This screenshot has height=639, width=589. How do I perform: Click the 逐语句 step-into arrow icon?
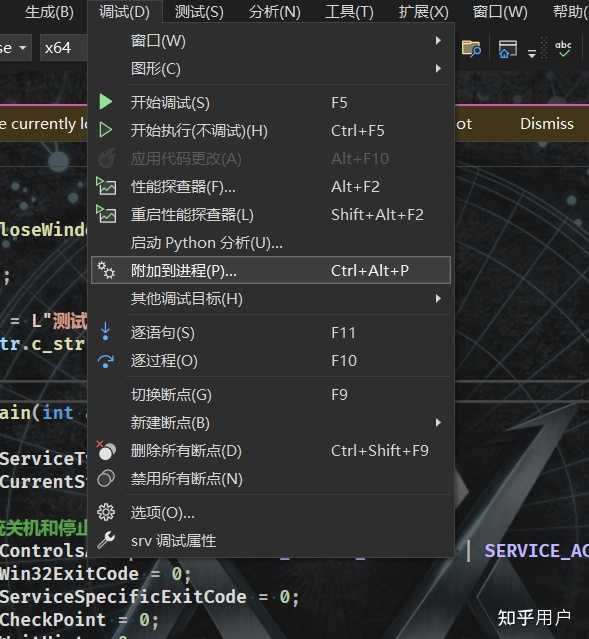[106, 332]
